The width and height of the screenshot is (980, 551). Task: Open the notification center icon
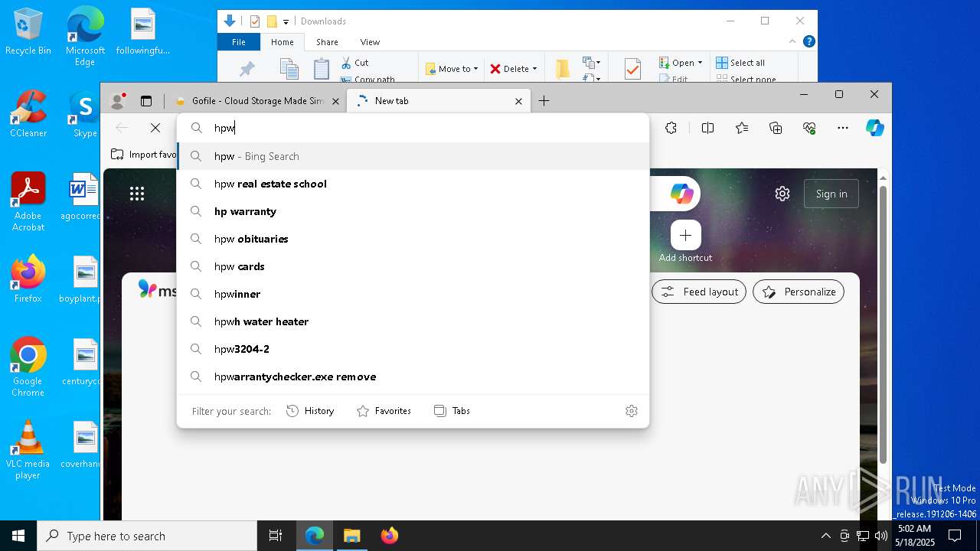[x=955, y=536]
